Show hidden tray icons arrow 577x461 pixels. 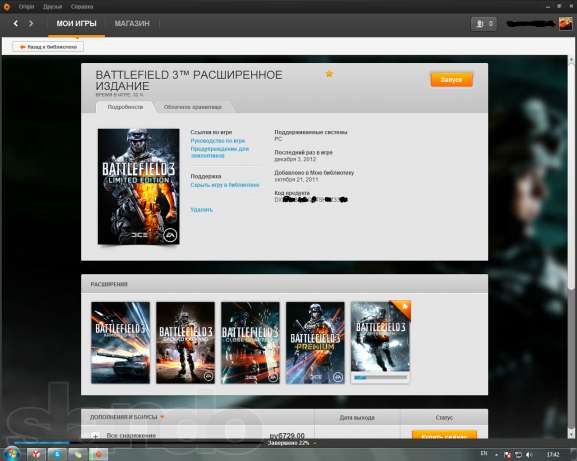tap(496, 455)
